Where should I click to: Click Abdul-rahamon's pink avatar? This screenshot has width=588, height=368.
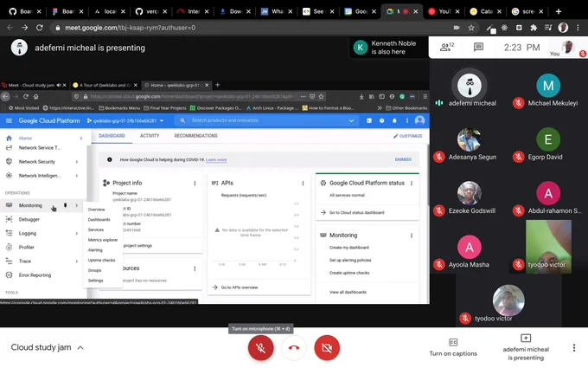click(548, 193)
